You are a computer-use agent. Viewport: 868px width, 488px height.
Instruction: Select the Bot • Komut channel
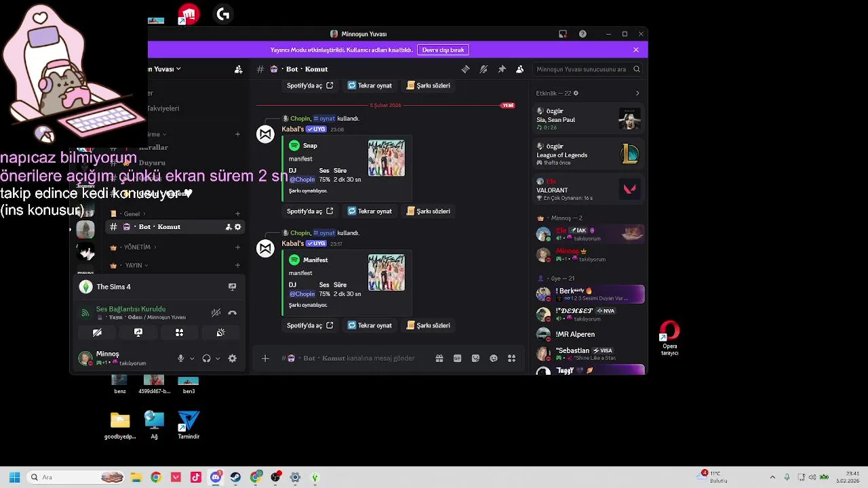[174, 227]
